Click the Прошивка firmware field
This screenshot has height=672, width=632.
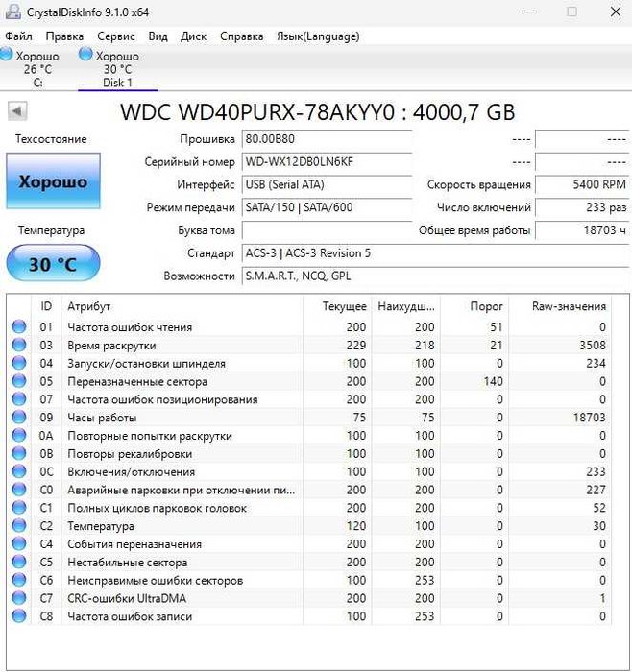coord(327,139)
